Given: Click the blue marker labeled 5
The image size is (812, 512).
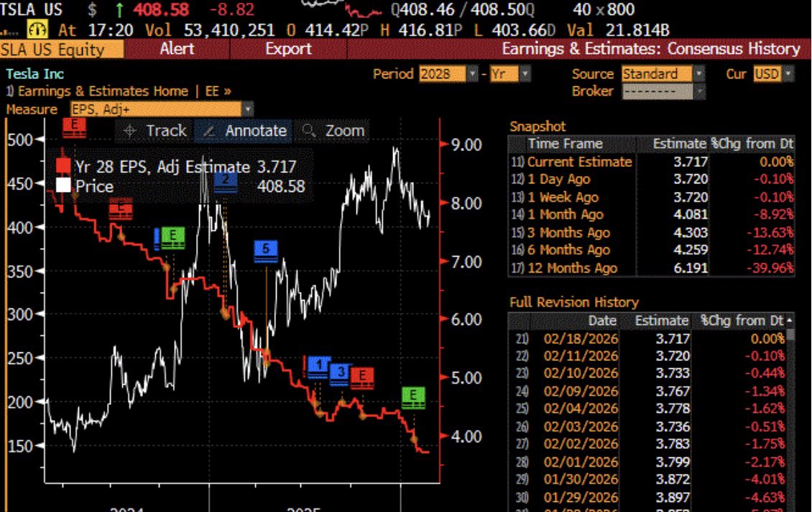Looking at the screenshot, I should tap(266, 251).
